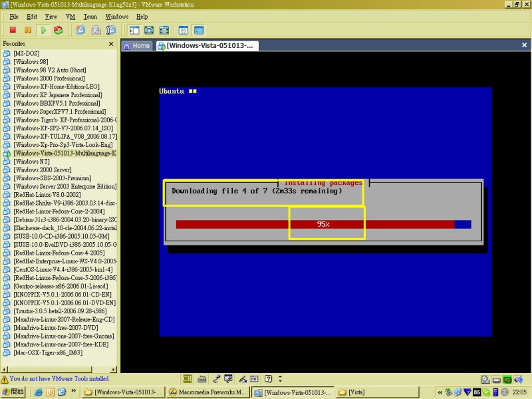The image size is (532, 399).
Task: Open the Windows Start button
Action: [x=13, y=392]
